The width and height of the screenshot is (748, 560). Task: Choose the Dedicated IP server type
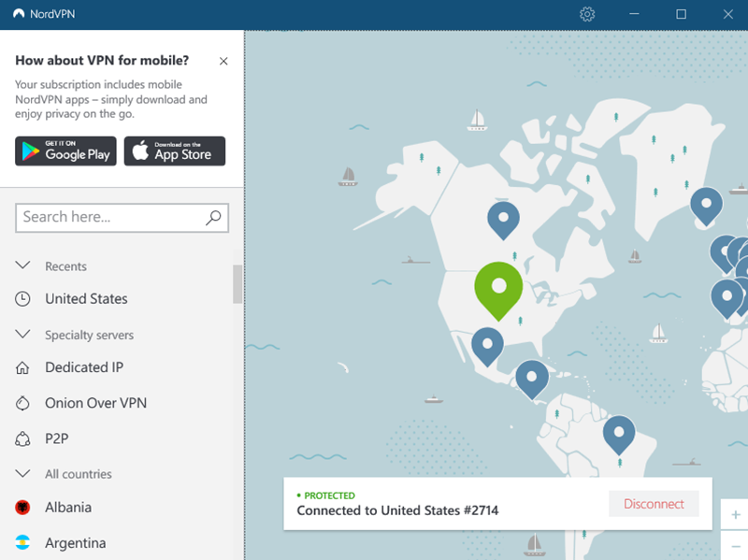coord(84,367)
